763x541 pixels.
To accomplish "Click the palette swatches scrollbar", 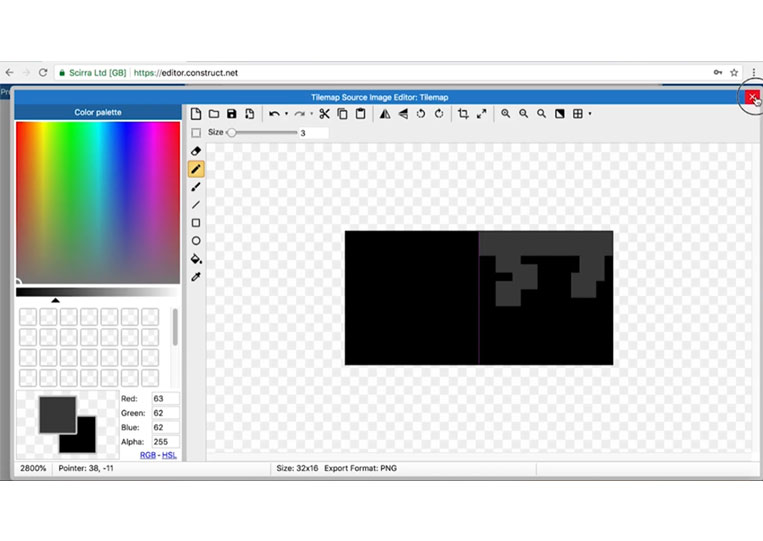I will point(175,326).
